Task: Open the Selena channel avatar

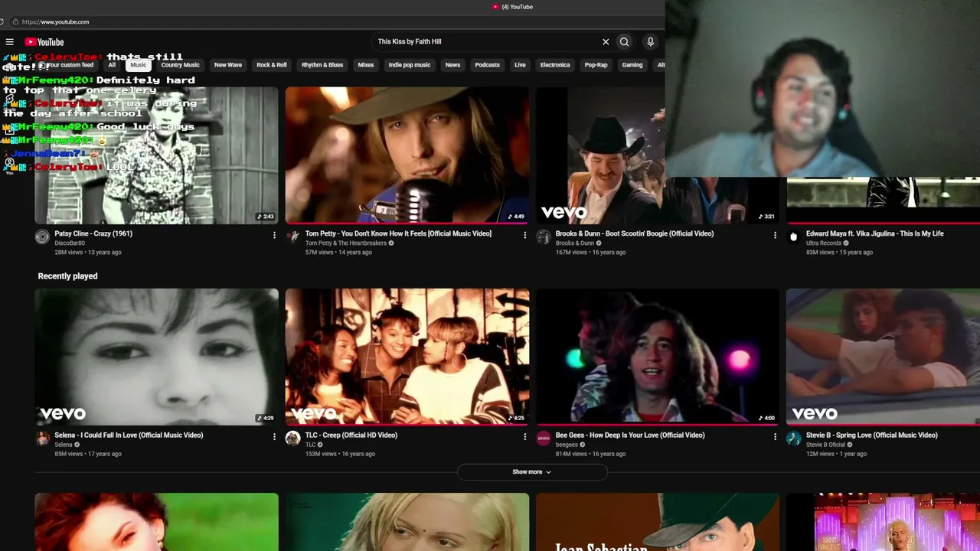Action: click(42, 439)
